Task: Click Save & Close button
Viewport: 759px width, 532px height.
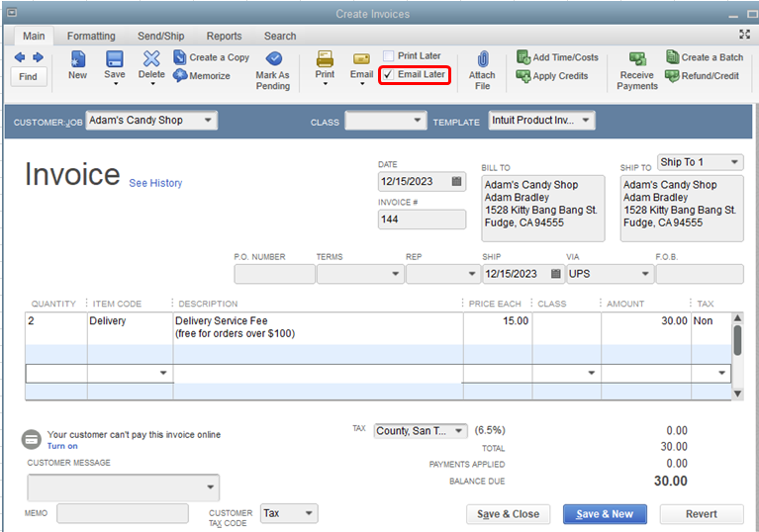Action: point(508,514)
